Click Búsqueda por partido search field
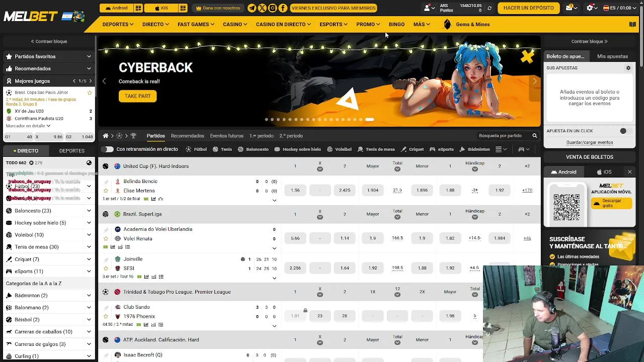 pyautogui.click(x=508, y=136)
